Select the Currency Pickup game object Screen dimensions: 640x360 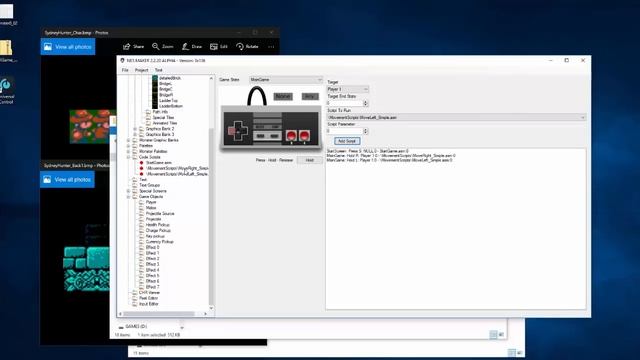point(160,242)
